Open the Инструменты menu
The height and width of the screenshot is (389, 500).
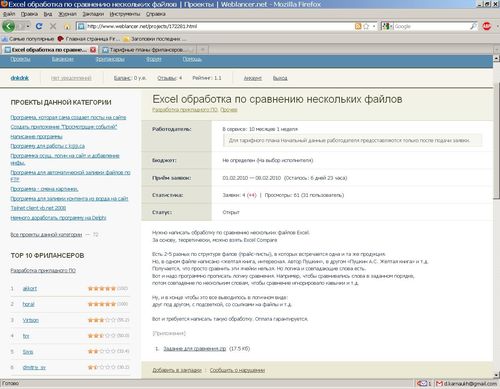point(125,14)
